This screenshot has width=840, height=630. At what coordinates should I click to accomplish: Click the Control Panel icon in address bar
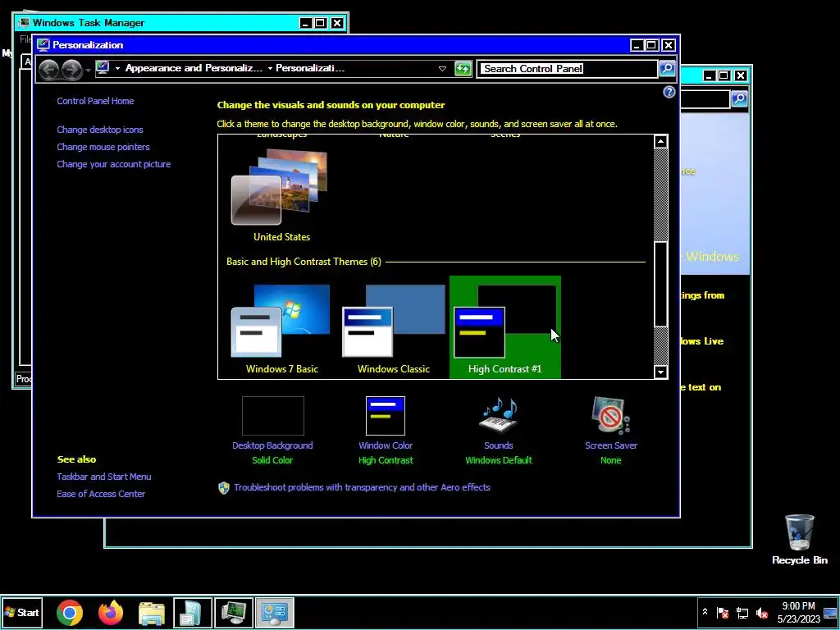103,68
